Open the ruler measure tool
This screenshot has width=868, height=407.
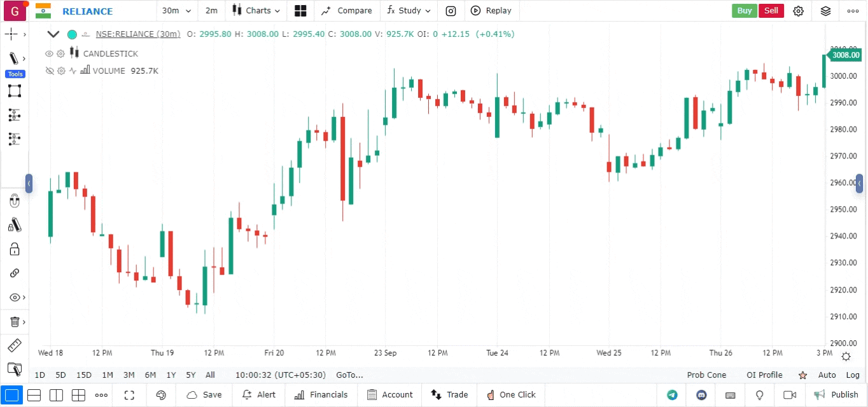click(14, 346)
